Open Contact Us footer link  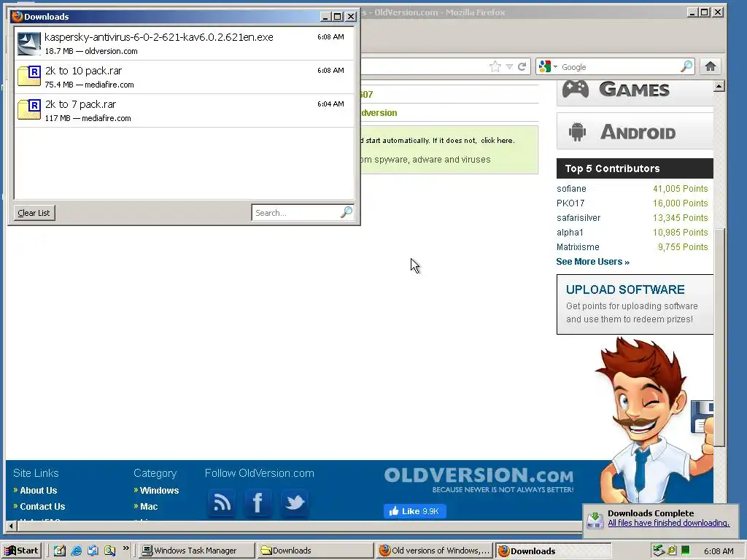[x=42, y=507]
